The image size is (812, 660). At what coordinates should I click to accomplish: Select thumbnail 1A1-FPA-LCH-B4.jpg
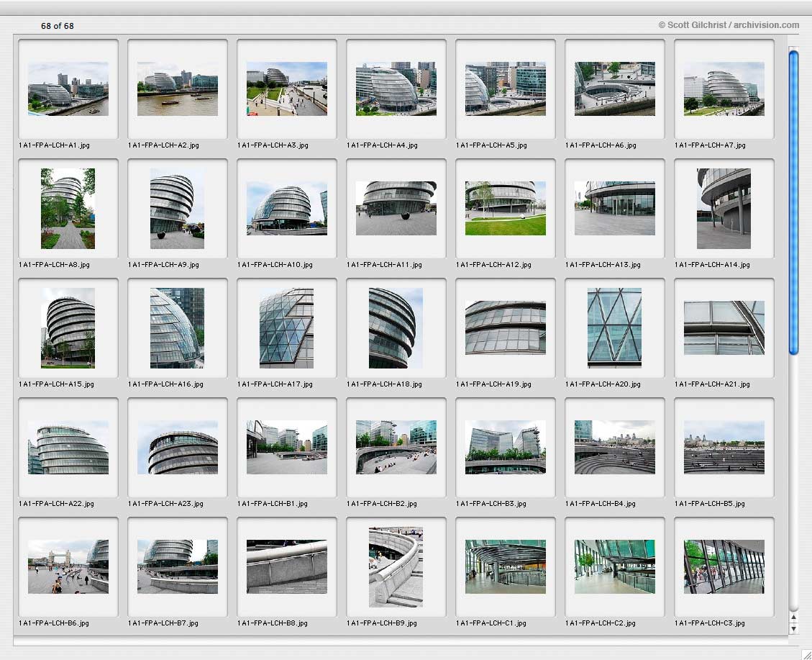tap(615, 447)
